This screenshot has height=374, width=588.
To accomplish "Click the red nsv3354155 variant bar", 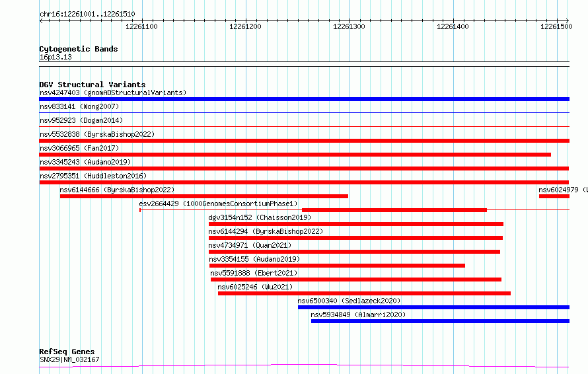I will (337, 266).
